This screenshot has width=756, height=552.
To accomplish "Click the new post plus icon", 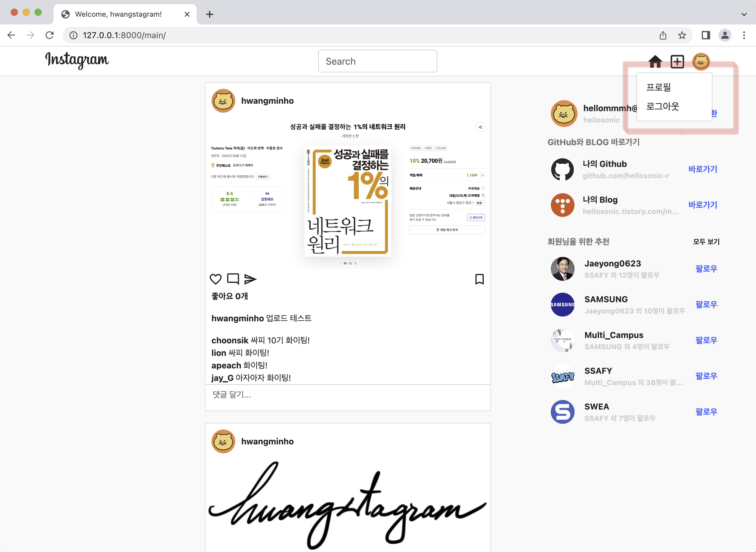I will 677,61.
